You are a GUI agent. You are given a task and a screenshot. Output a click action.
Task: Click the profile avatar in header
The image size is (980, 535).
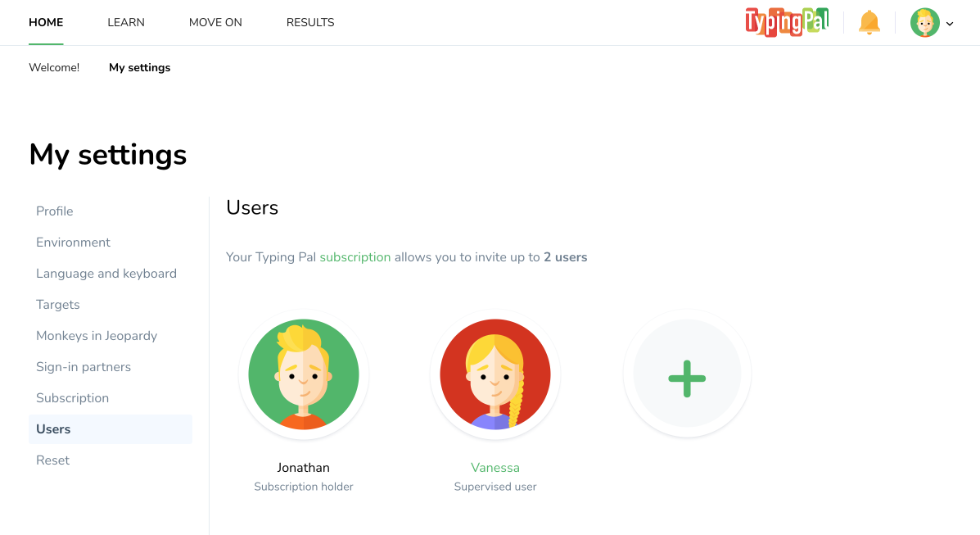(924, 23)
